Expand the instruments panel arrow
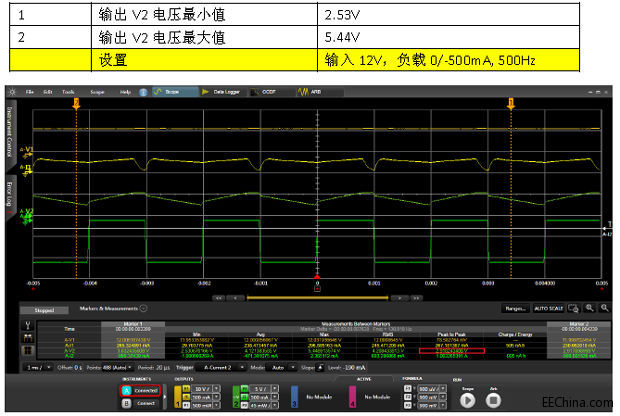The height and width of the screenshot is (416, 620). pos(164,397)
